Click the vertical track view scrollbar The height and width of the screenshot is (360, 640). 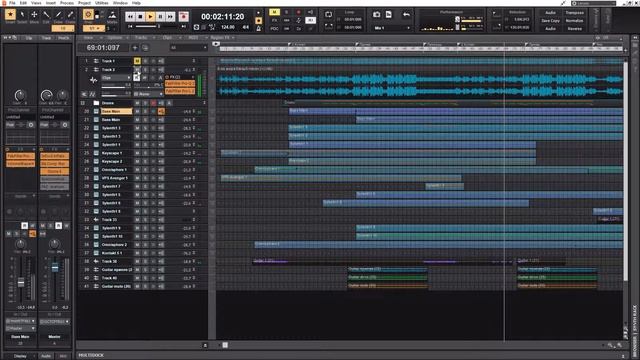(625, 171)
